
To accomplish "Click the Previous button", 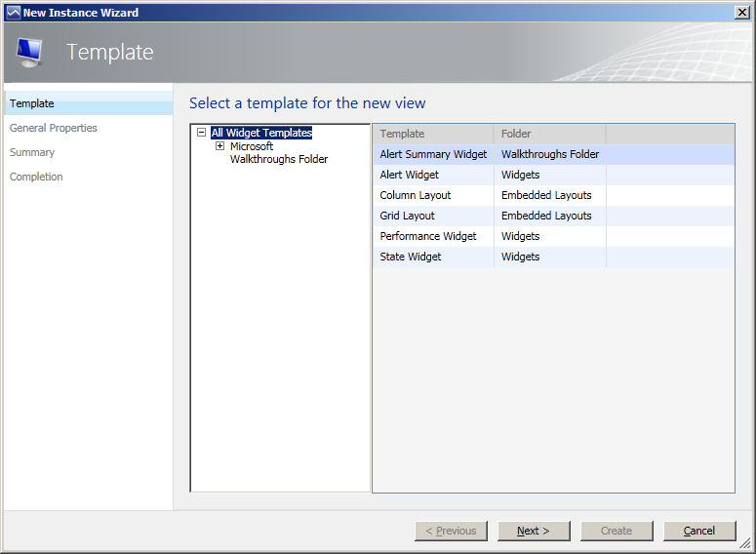I will pos(451,531).
